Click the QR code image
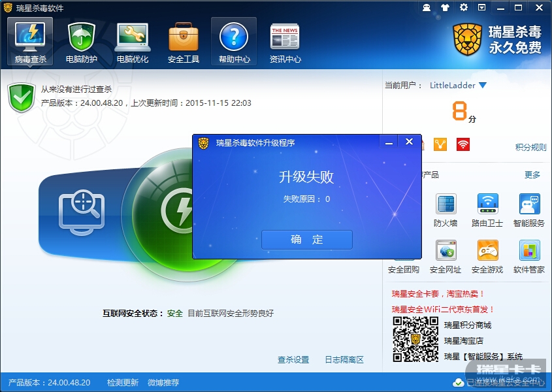This screenshot has height=392, width=552. click(x=415, y=339)
